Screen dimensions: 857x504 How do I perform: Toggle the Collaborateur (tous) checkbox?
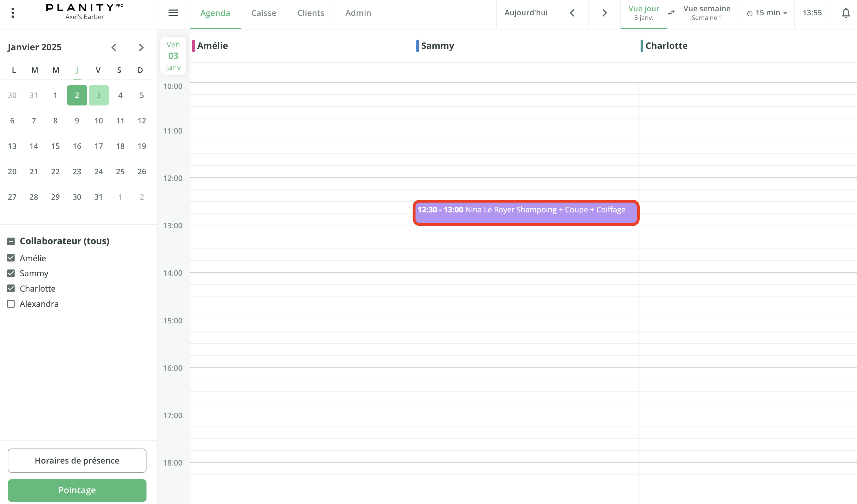coord(11,241)
